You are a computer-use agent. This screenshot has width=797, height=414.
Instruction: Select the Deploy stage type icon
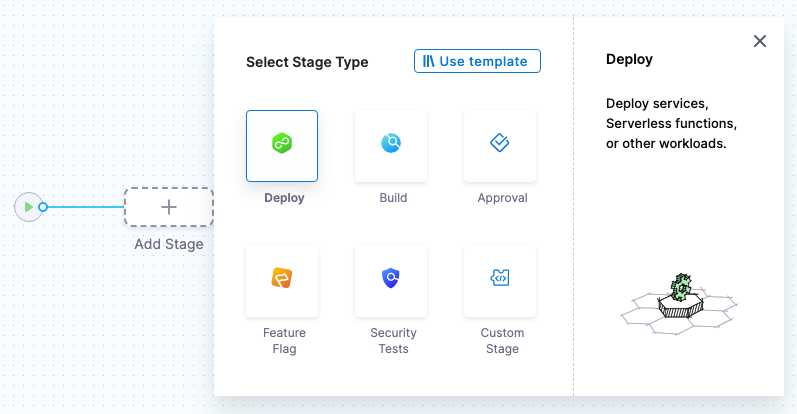282,145
